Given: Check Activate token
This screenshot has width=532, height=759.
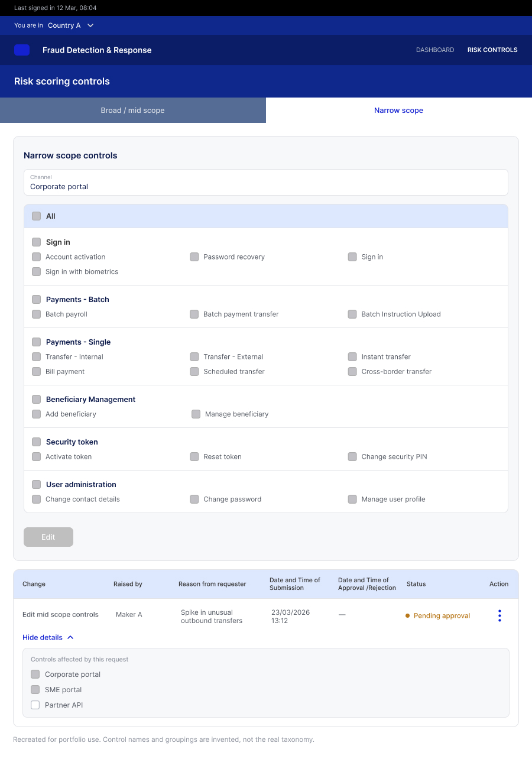Looking at the screenshot, I should 37,457.
